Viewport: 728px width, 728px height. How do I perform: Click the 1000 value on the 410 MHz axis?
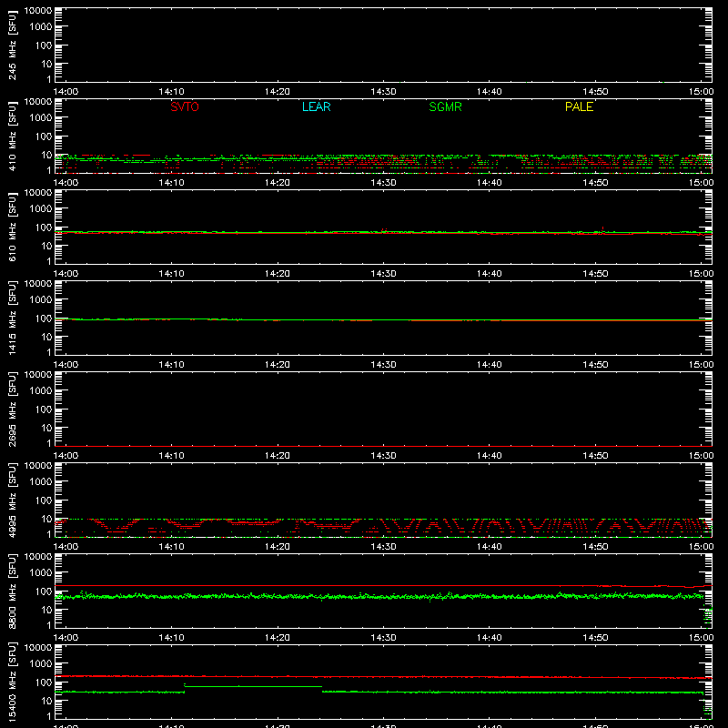tap(41, 118)
